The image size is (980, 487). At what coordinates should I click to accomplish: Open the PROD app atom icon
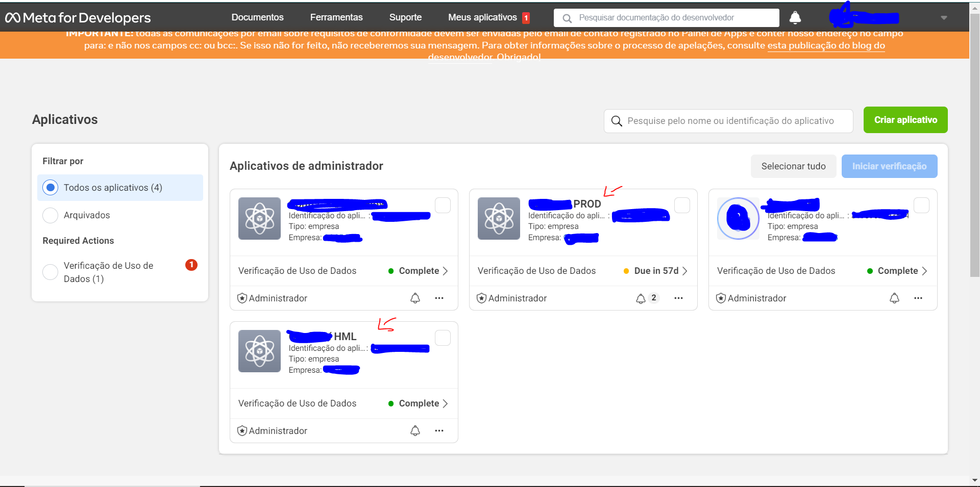pyautogui.click(x=499, y=218)
